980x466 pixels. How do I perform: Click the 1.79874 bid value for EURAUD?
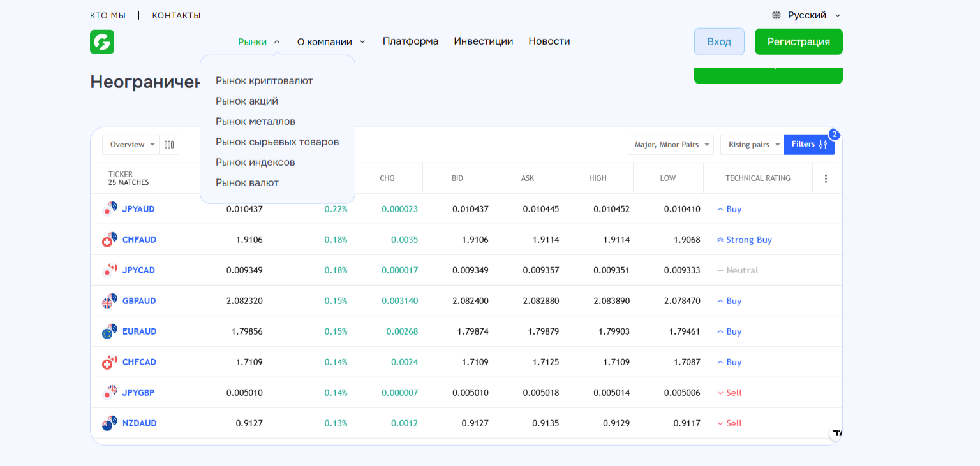click(473, 331)
